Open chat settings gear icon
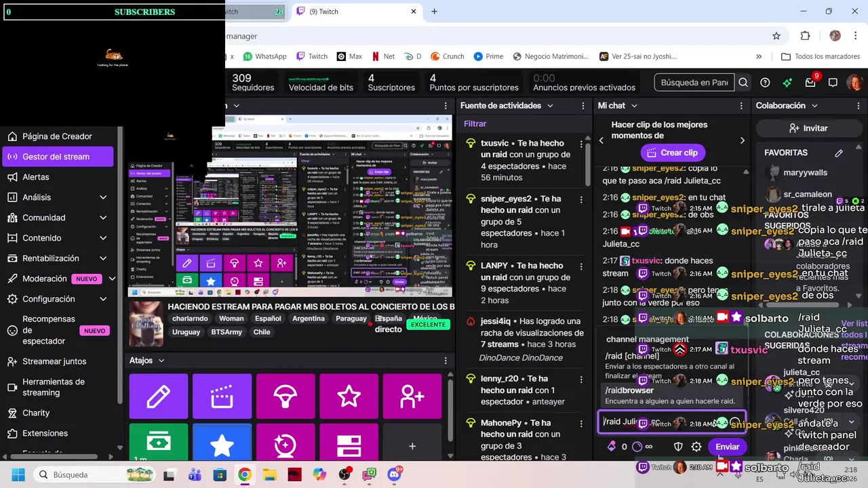868x488 pixels. [x=696, y=447]
